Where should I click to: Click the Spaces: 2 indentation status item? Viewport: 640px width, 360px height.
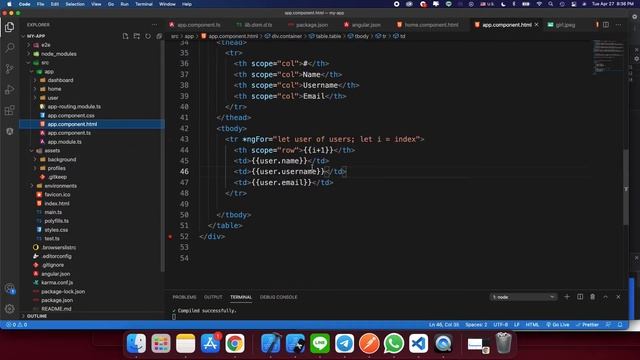click(476, 324)
